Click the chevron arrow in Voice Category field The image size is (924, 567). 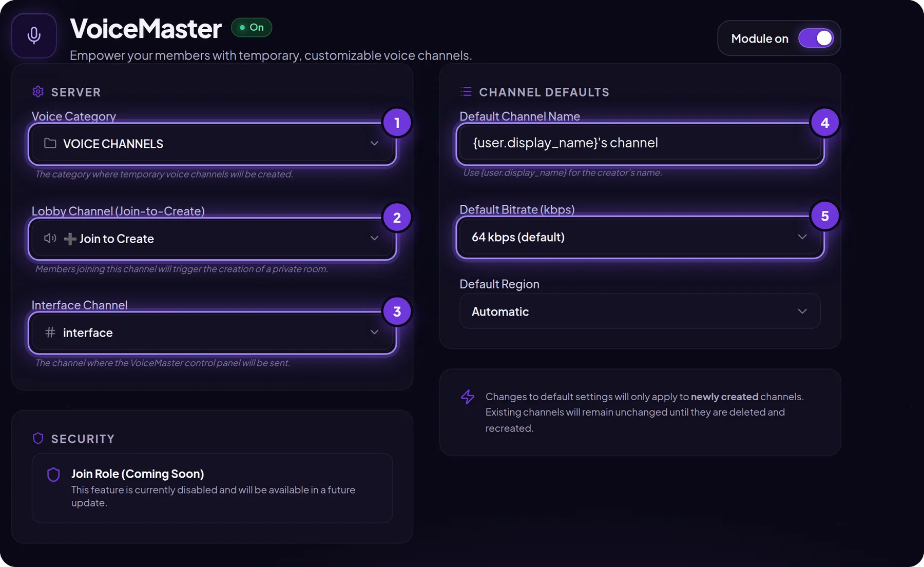click(374, 144)
